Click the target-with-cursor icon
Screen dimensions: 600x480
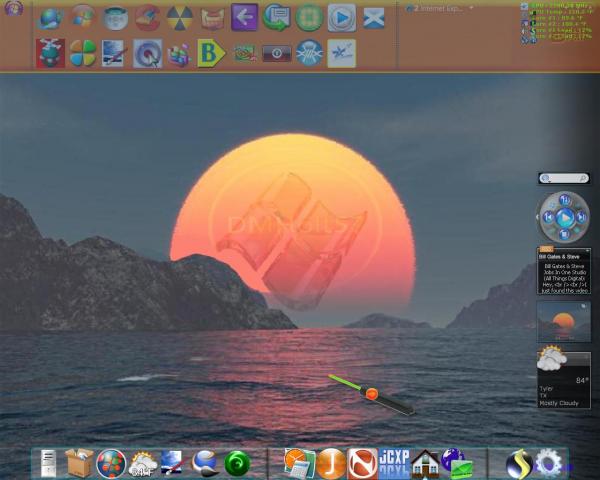click(x=148, y=54)
